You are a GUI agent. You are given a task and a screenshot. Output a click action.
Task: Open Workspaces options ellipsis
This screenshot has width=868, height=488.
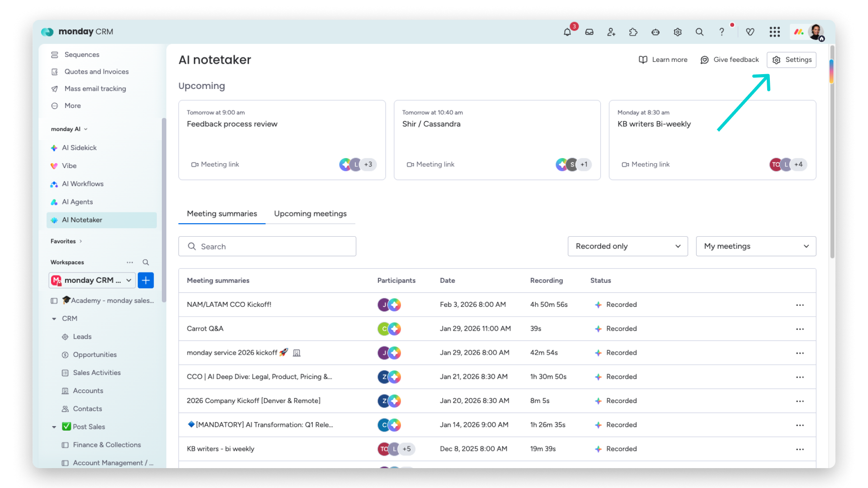click(130, 263)
